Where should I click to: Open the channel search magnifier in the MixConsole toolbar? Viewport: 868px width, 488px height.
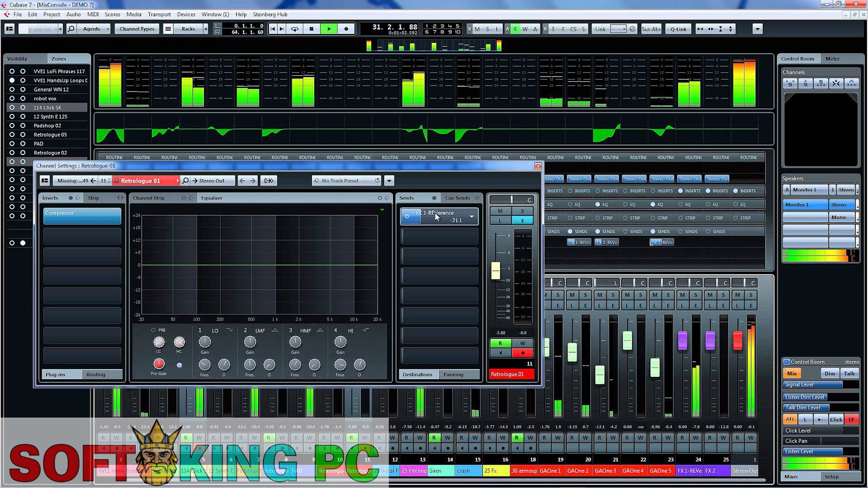pyautogui.click(x=71, y=29)
